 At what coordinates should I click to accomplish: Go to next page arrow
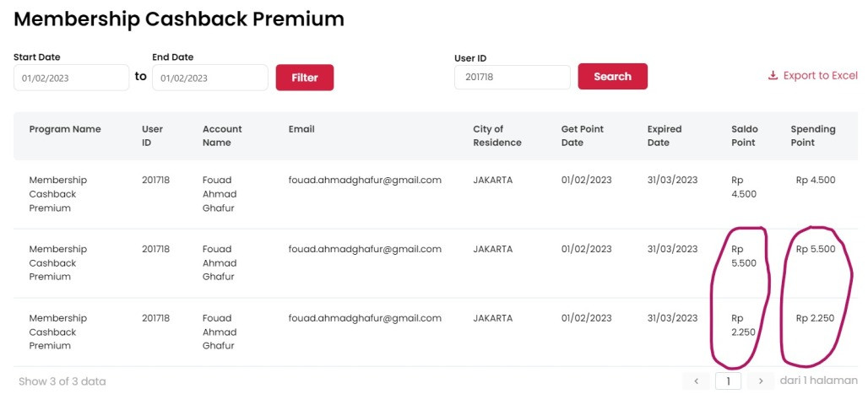coord(761,381)
